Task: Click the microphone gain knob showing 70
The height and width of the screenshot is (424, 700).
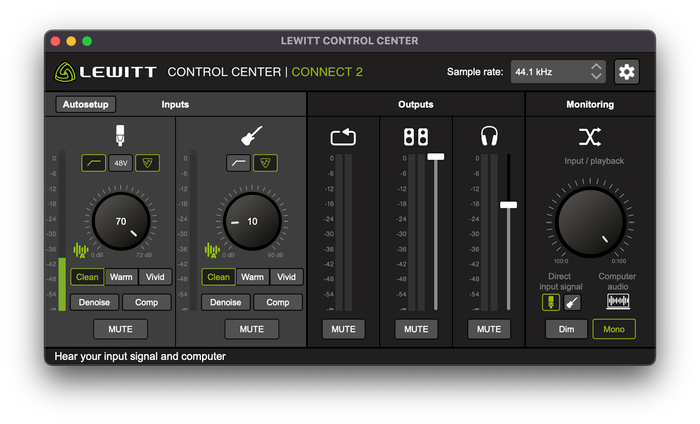Action: point(121,221)
